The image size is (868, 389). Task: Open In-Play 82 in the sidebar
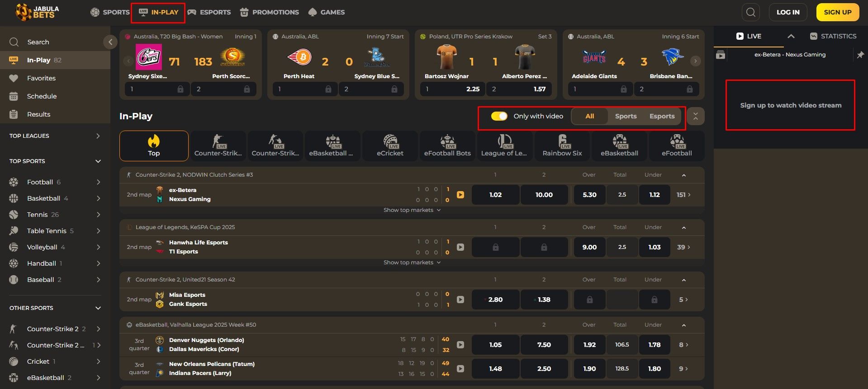[x=55, y=60]
